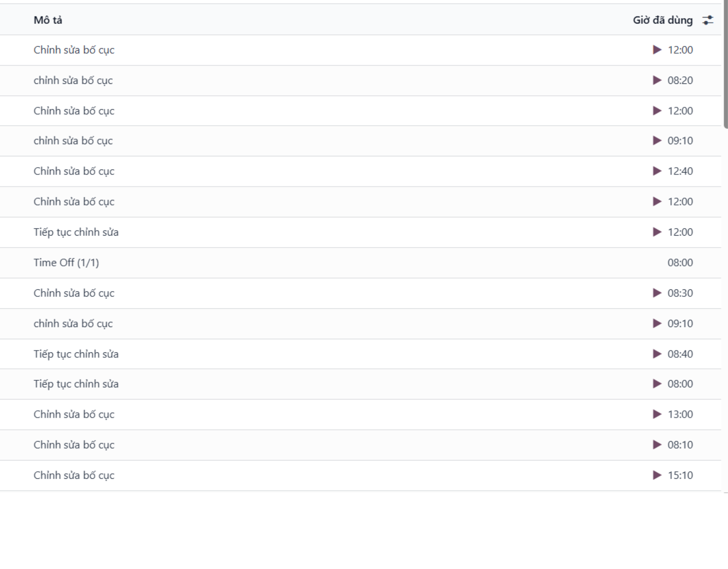Edit the 15:10 hours value
This screenshot has width=728, height=569.
click(x=680, y=475)
